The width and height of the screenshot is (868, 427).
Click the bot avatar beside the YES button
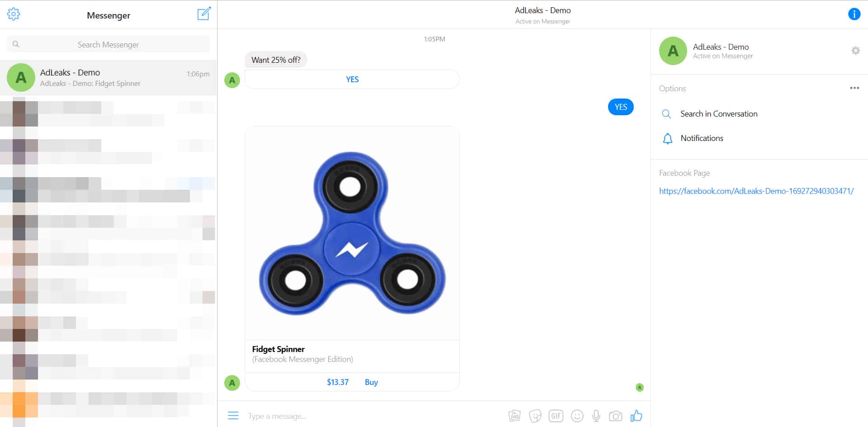(x=232, y=80)
